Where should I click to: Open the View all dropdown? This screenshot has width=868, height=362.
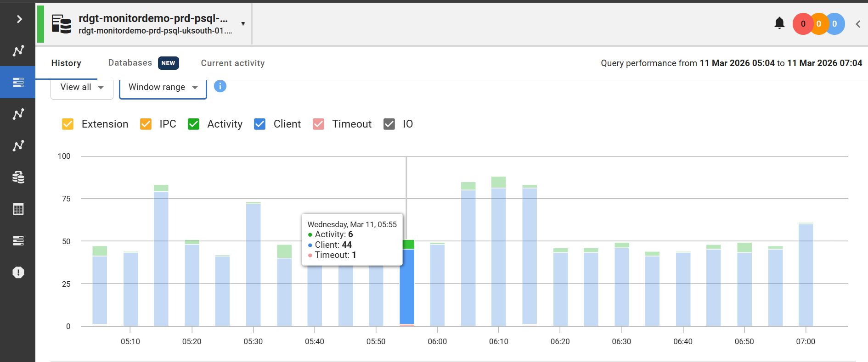coord(82,87)
